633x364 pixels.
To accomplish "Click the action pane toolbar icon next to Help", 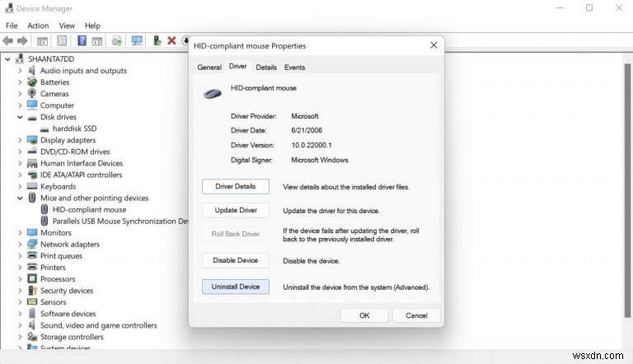I will tap(97, 40).
